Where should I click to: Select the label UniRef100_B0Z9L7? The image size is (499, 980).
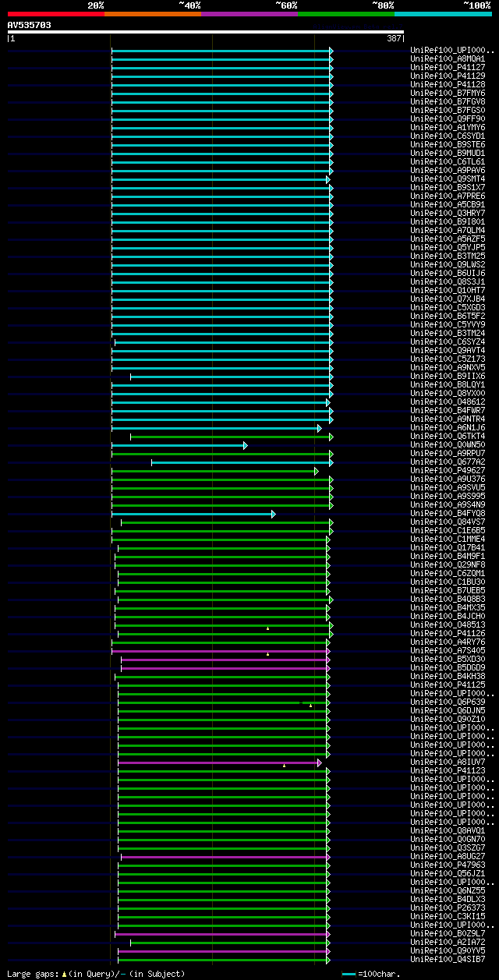pyautogui.click(x=448, y=934)
